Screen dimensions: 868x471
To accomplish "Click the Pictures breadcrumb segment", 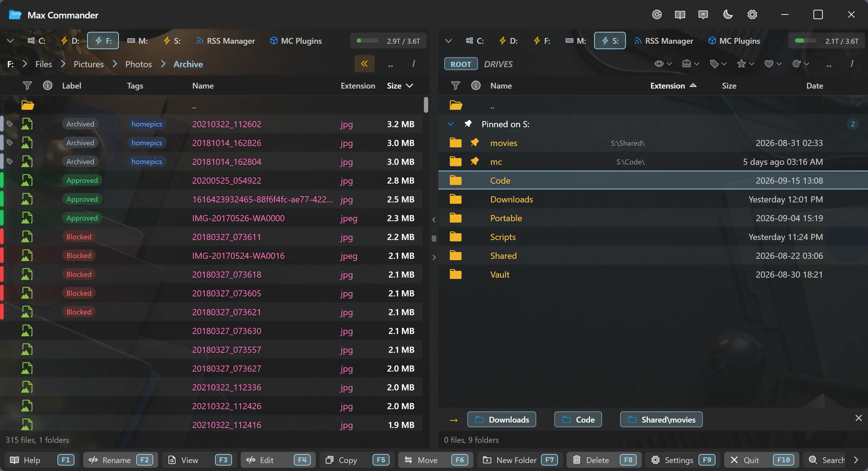I will tap(89, 64).
